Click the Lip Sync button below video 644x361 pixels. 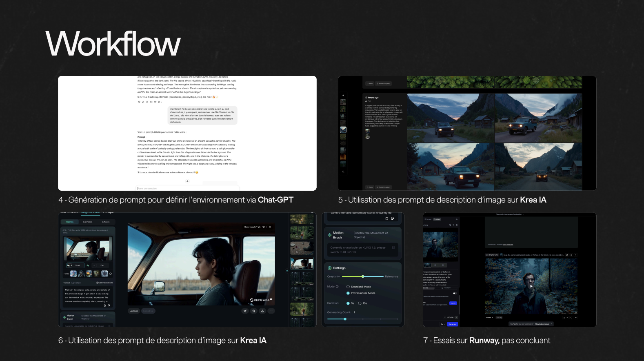pos(134,311)
